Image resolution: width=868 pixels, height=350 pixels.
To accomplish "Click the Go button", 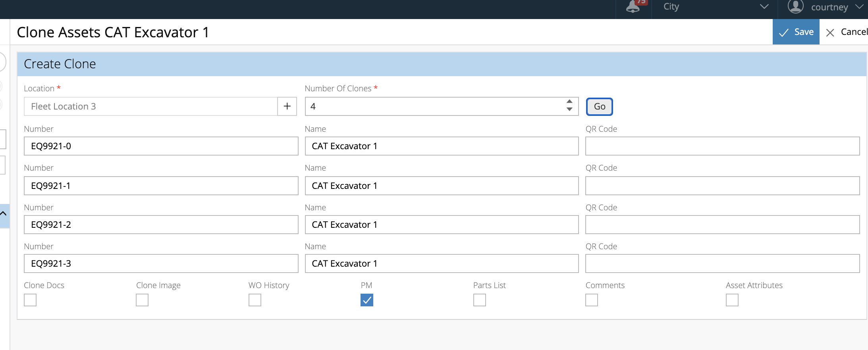I will [600, 106].
